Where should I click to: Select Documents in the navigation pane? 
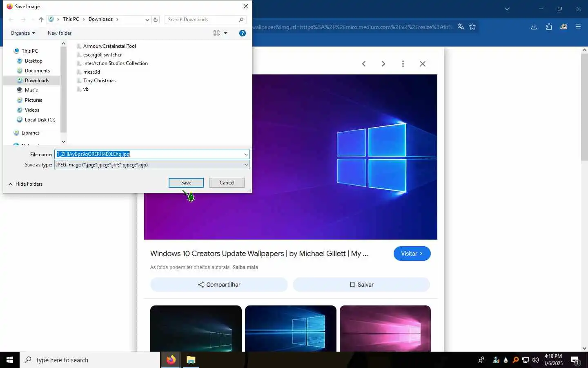37,71
